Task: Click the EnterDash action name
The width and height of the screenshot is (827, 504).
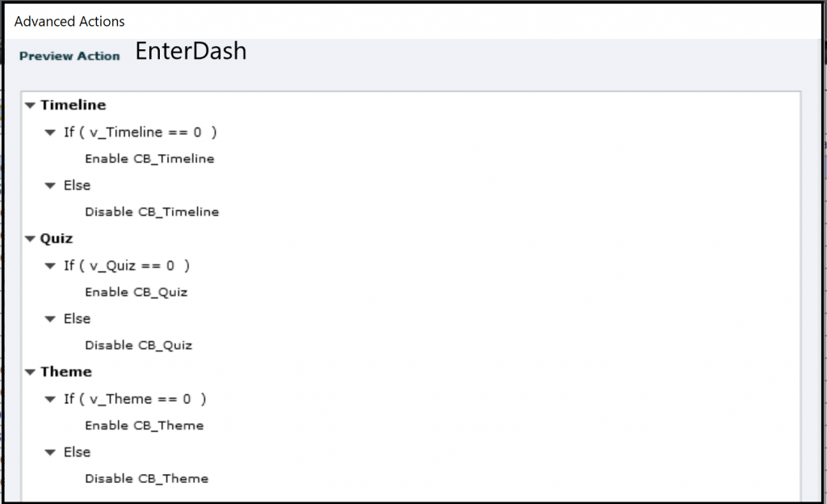Action: (191, 52)
